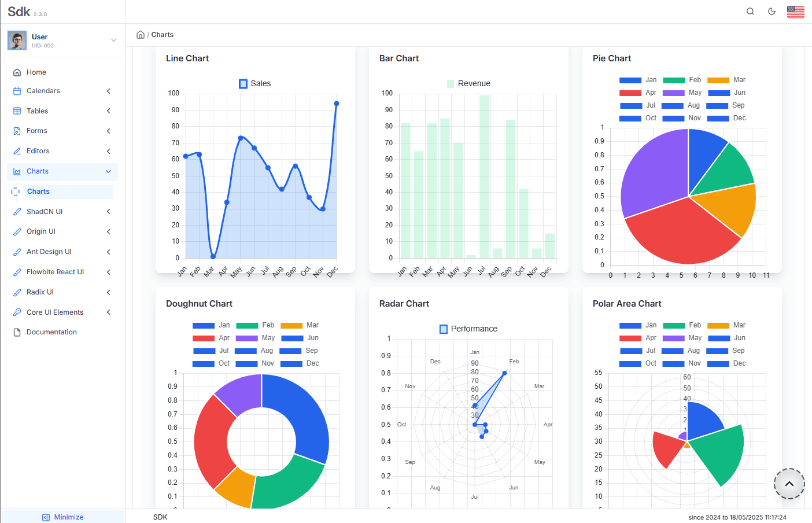
Task: Toggle dark mode with the moon icon
Action: (772, 11)
